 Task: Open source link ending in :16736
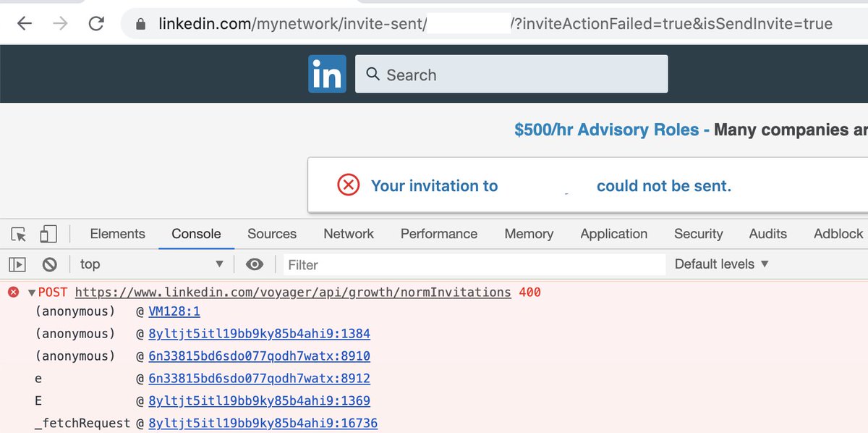point(263,423)
